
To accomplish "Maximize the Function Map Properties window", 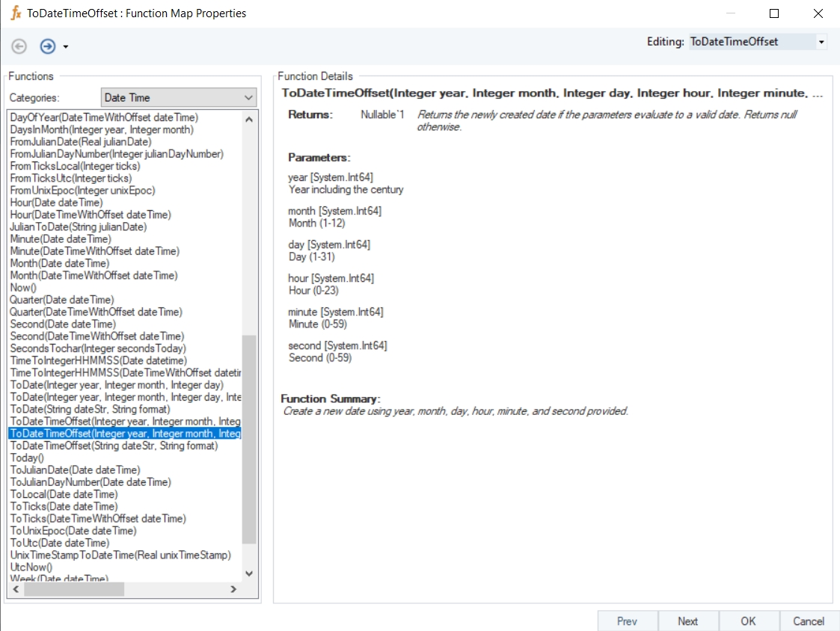I will click(774, 13).
